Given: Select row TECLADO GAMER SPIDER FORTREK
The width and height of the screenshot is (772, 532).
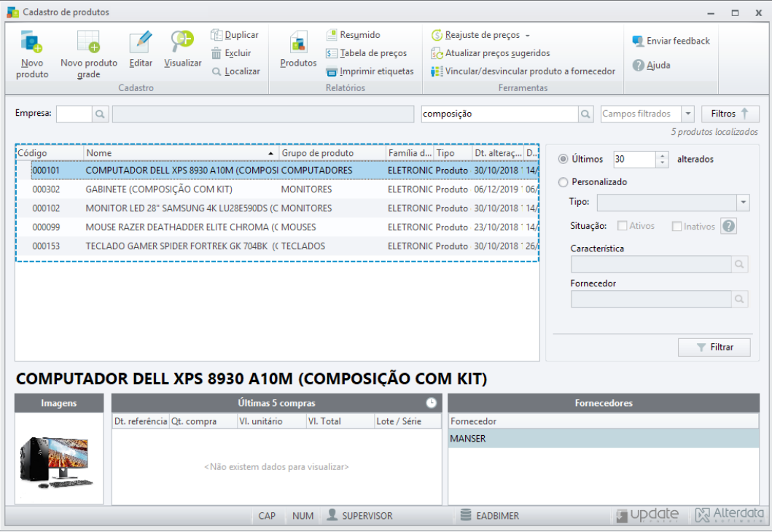Looking at the screenshot, I should (x=278, y=246).
